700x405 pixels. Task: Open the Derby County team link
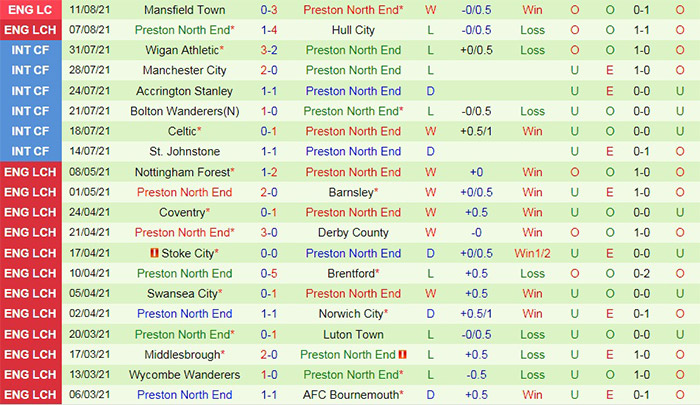click(353, 232)
